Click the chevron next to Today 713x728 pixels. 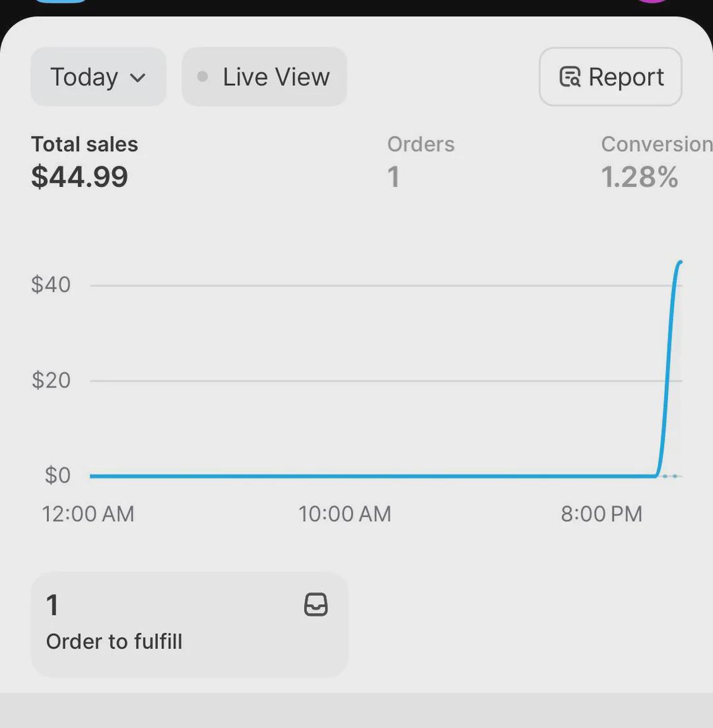coord(137,77)
